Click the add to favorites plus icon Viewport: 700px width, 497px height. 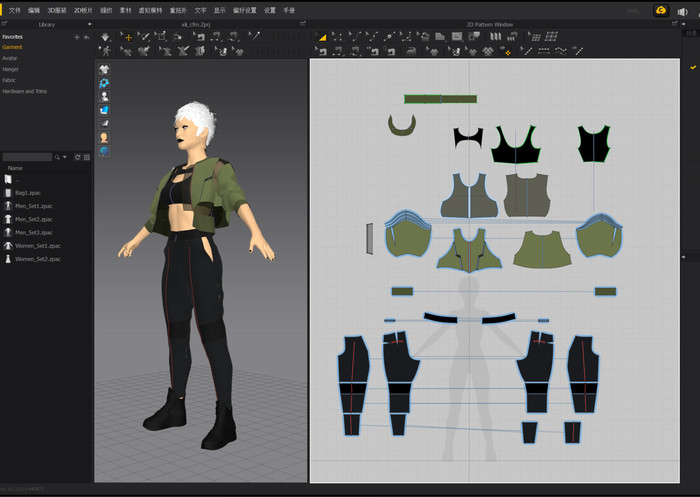77,37
